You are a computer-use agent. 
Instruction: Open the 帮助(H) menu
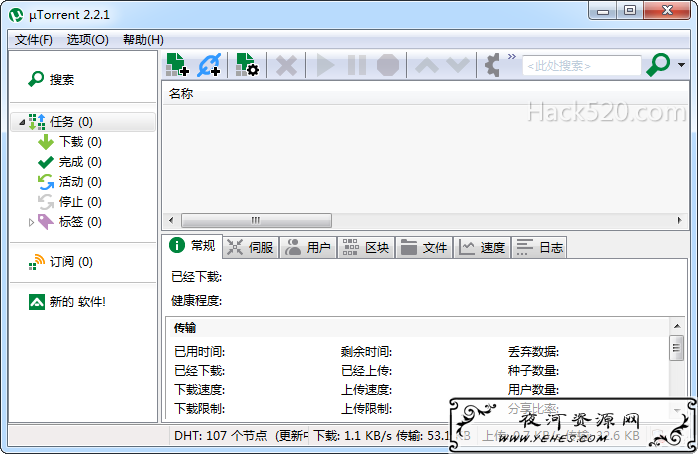click(x=143, y=40)
